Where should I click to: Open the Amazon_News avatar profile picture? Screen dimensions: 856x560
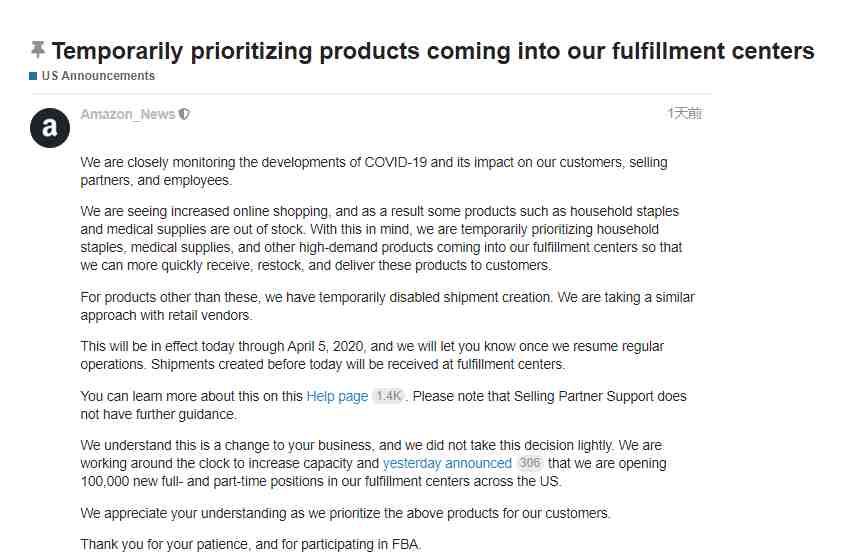coord(50,128)
